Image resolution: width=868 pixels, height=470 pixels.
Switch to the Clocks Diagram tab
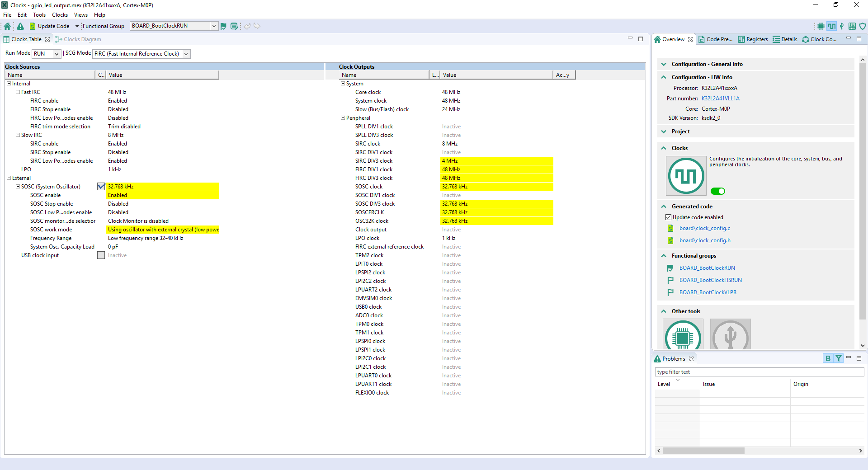click(82, 39)
